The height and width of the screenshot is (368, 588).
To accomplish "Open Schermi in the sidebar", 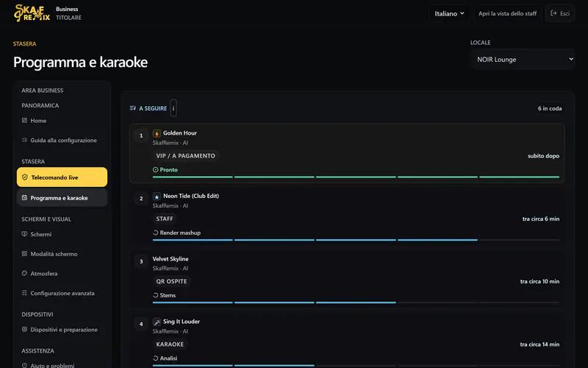I will click(x=62, y=234).
